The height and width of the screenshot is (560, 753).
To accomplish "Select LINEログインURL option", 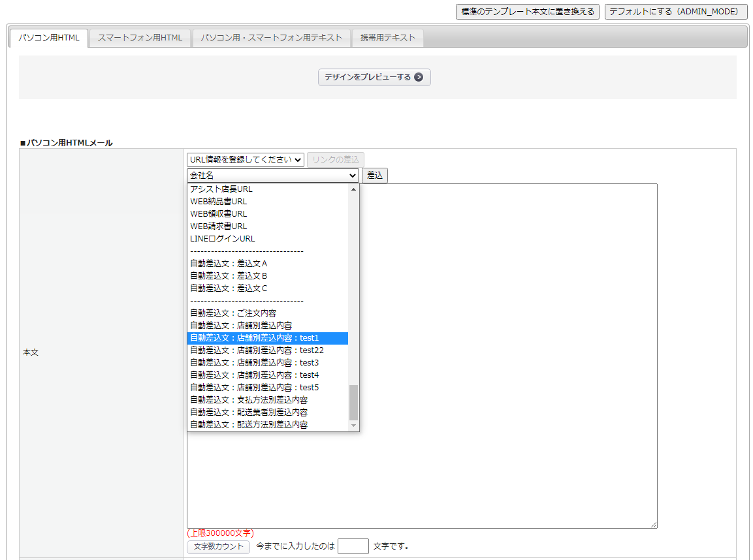I will pos(223,239).
